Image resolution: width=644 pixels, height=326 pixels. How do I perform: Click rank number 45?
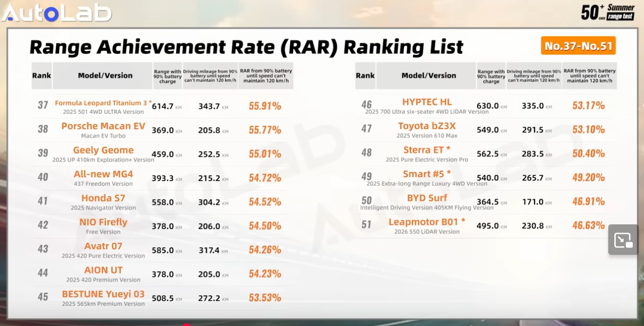click(x=43, y=297)
